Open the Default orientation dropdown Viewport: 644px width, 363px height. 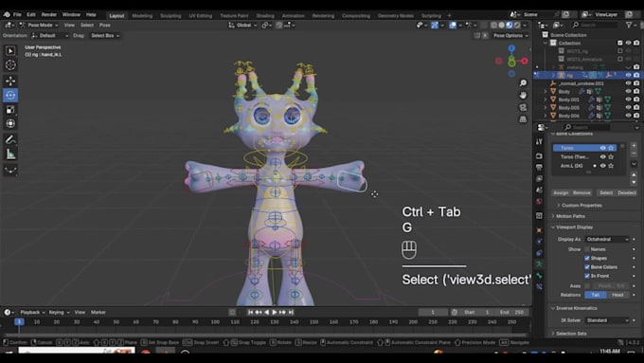50,36
